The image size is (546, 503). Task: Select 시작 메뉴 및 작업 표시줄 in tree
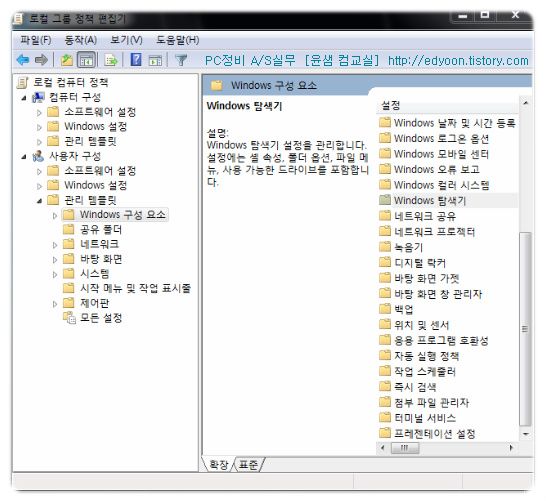pos(135,288)
